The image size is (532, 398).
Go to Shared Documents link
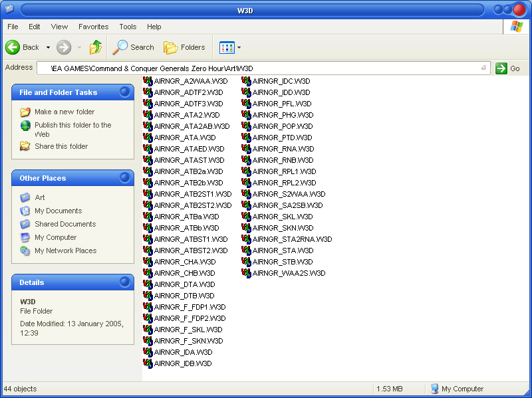tap(65, 224)
